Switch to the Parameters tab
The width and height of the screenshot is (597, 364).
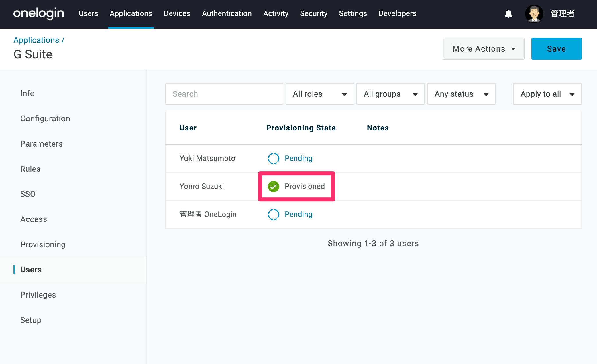click(x=42, y=144)
